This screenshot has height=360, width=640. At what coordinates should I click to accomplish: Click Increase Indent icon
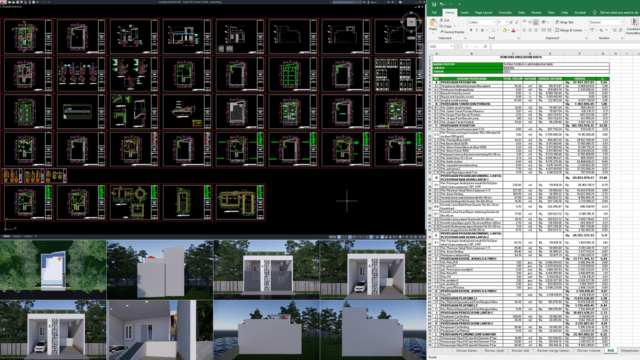tap(549, 30)
